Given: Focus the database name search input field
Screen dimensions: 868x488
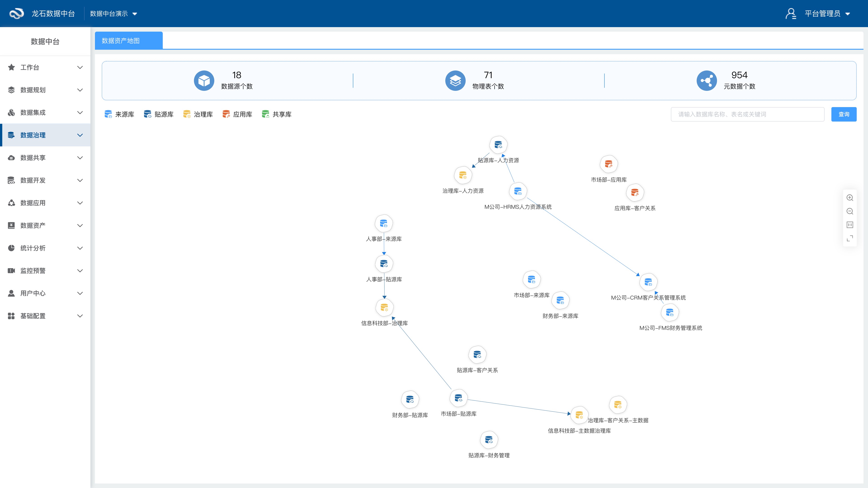Looking at the screenshot, I should pyautogui.click(x=747, y=114).
